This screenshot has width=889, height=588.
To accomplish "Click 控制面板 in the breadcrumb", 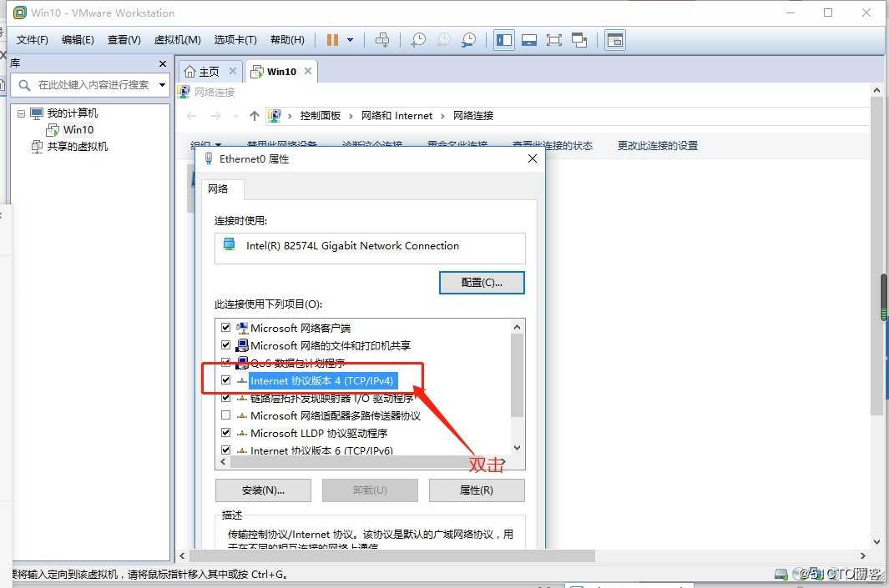I will click(x=321, y=116).
